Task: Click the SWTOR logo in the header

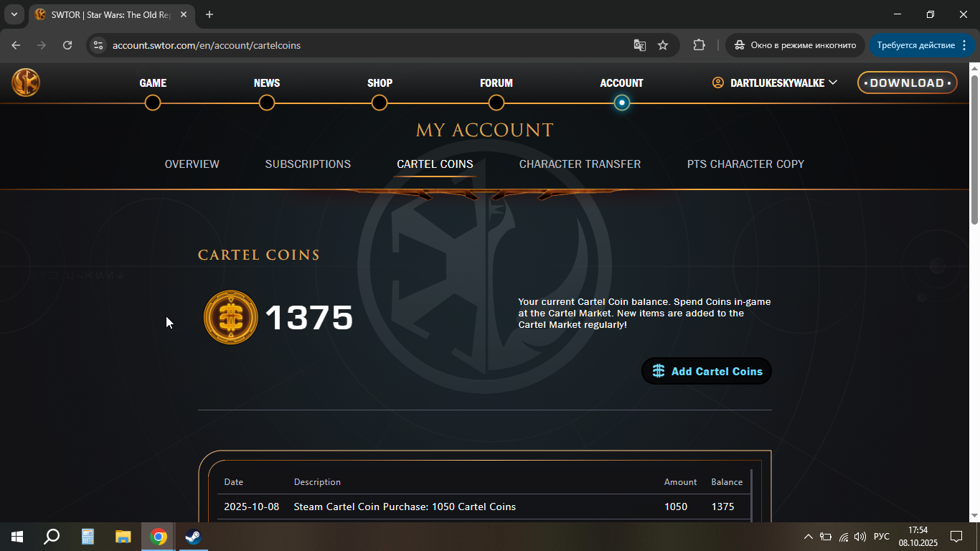Action: [x=26, y=83]
